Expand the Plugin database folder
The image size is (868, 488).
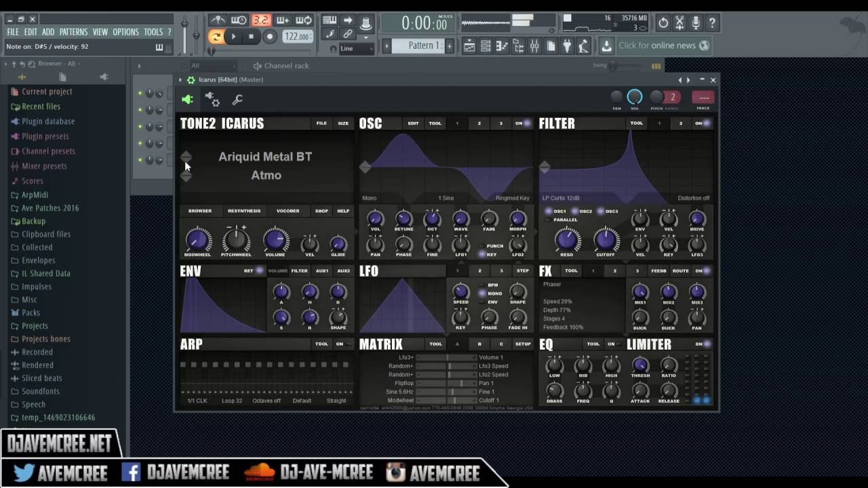[48, 121]
